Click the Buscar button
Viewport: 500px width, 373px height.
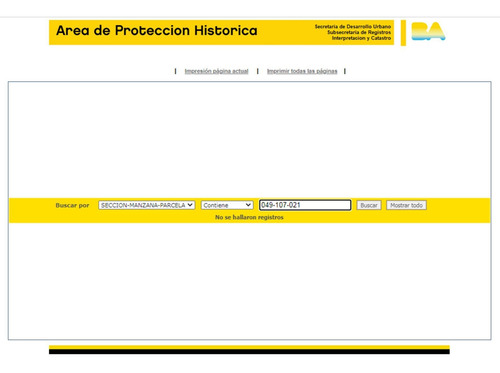click(x=369, y=205)
